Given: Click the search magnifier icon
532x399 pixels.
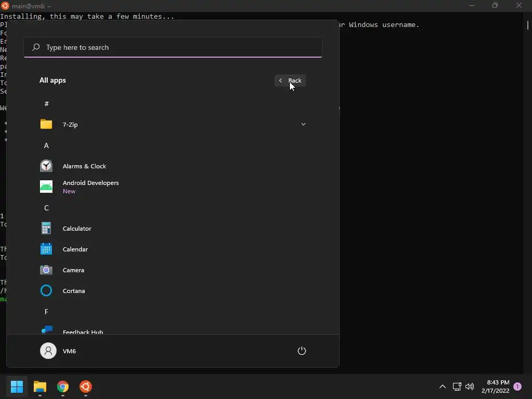Looking at the screenshot, I should click(36, 47).
